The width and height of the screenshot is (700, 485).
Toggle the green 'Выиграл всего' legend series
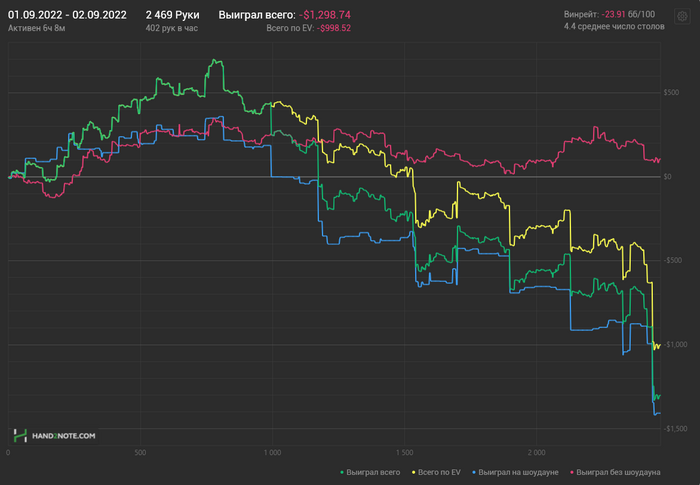tap(370, 472)
